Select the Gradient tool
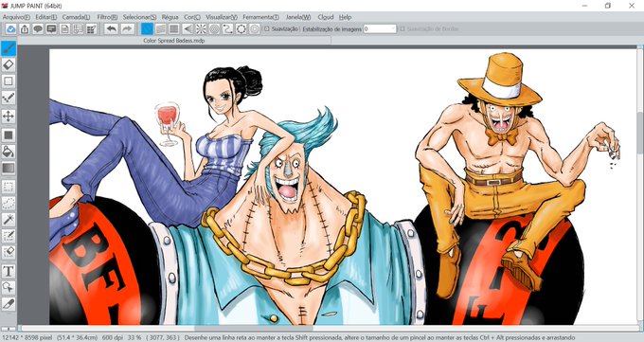Viewport: 644px width, 342px height. (x=9, y=168)
